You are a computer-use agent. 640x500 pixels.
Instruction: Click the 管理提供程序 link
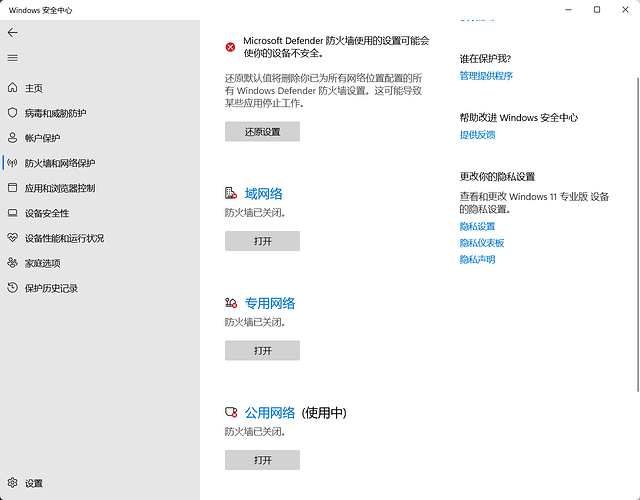coord(486,76)
